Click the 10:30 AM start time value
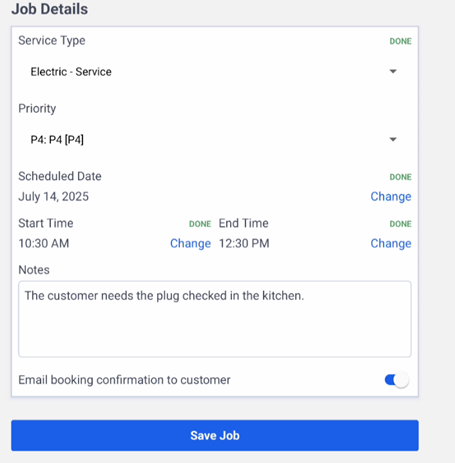 click(x=44, y=244)
